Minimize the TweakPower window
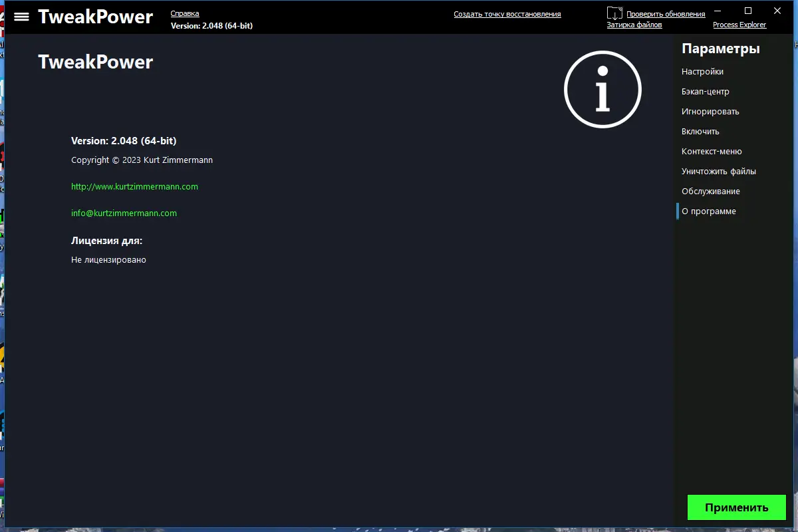The width and height of the screenshot is (798, 532). pos(718,11)
